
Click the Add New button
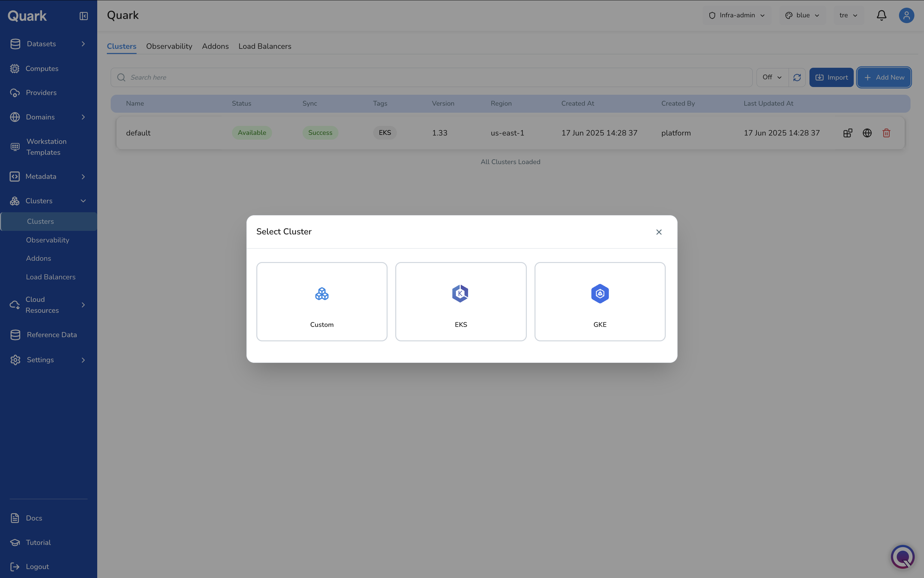[884, 77]
